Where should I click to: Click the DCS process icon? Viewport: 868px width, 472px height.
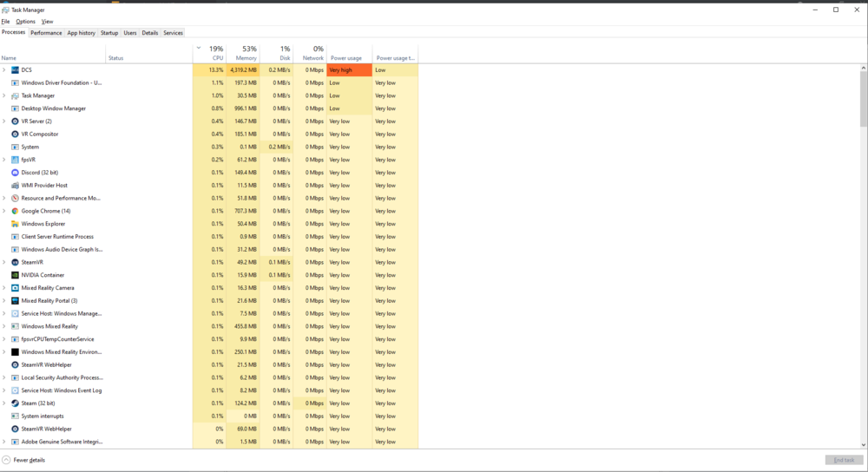[x=15, y=70]
